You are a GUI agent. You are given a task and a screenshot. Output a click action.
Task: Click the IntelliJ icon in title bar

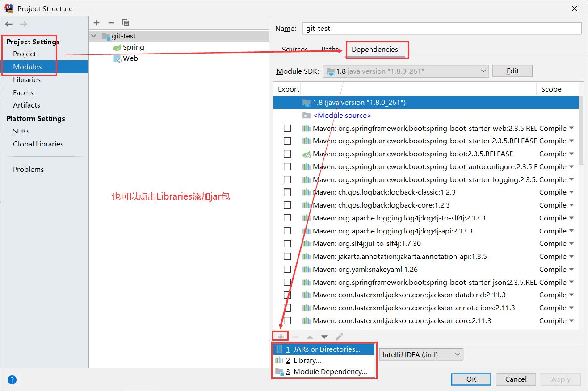[8, 8]
